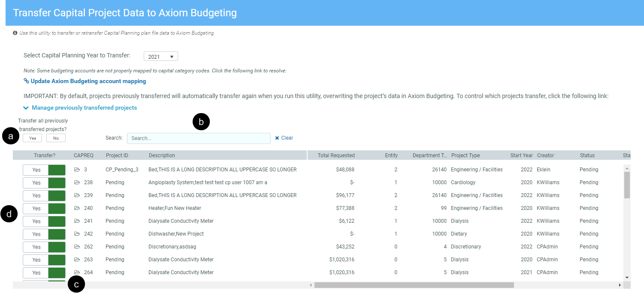Screen dimensions: 644x293
Task: Select the $96,177 total requested cell
Action: tap(345, 195)
